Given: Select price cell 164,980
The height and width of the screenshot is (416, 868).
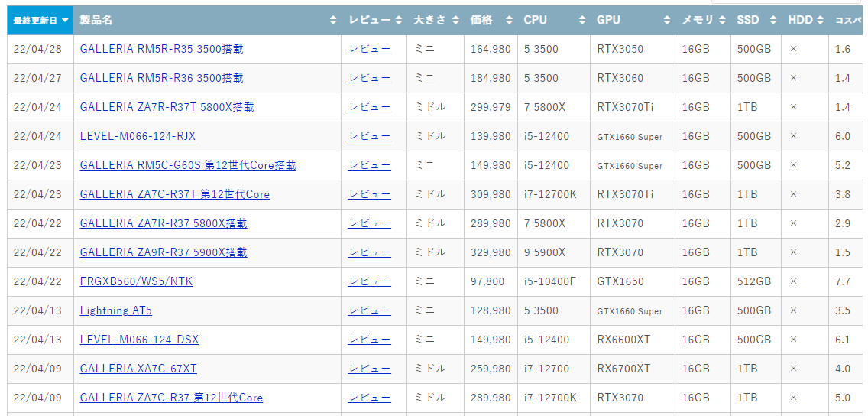Looking at the screenshot, I should (491, 49).
